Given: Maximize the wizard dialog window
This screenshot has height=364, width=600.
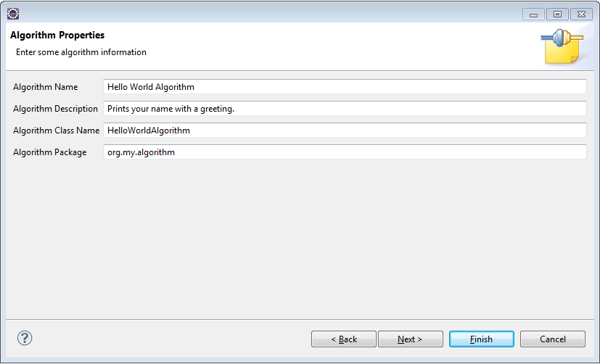Looking at the screenshot, I should [x=557, y=15].
